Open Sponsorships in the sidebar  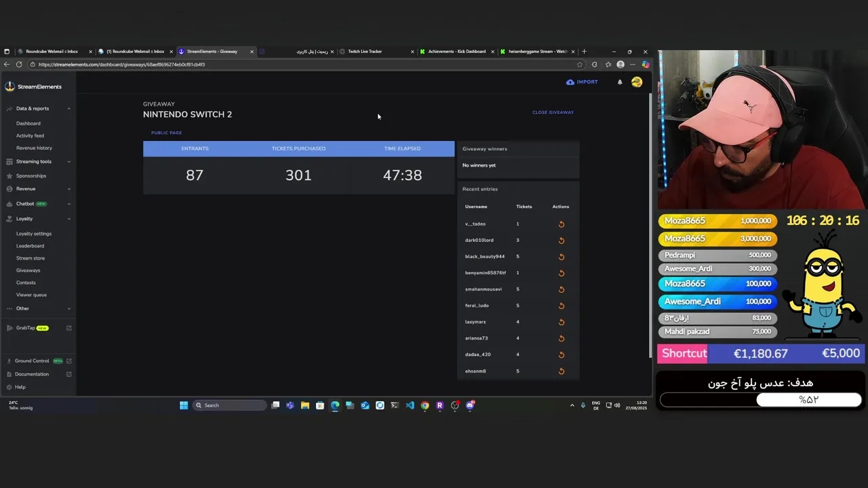tap(31, 176)
